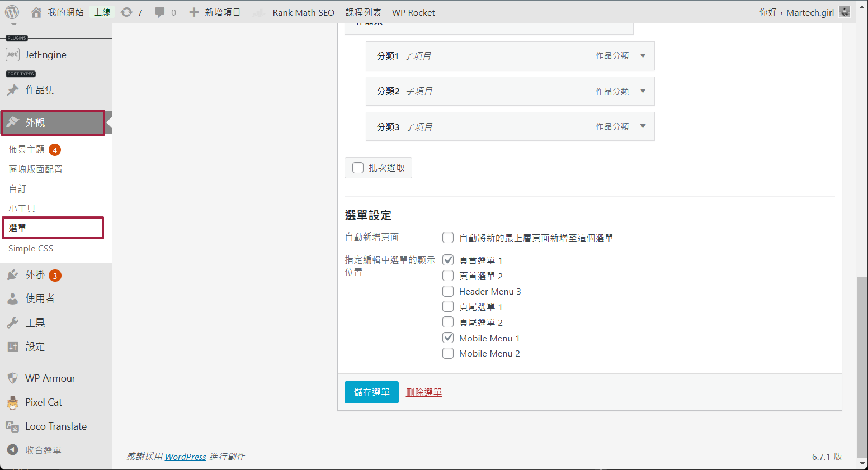Open WP Rocket in admin bar
Screen dimensions: 868x470
coord(413,12)
